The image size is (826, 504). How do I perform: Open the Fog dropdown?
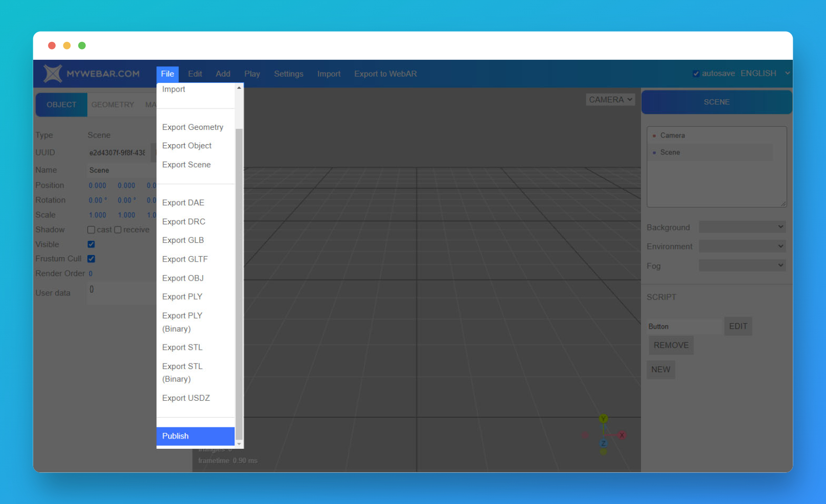(x=742, y=265)
